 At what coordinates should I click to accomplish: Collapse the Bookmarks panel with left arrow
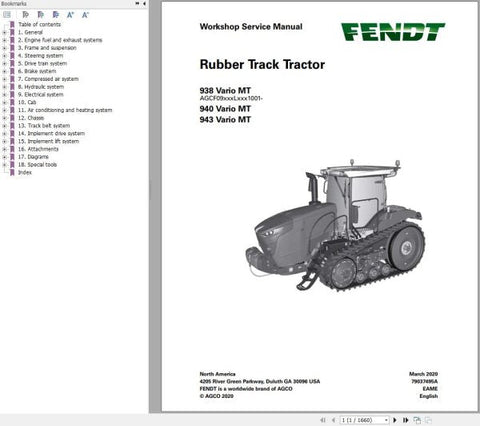pos(144,3)
